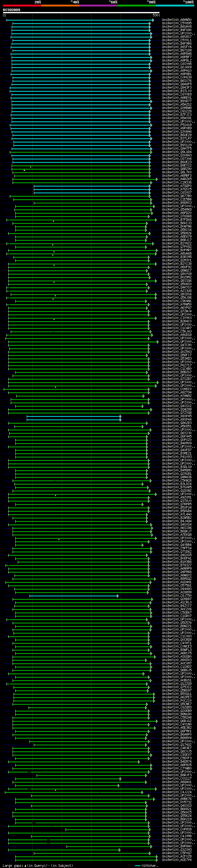The height and width of the screenshot is (868, 197).
Task: Select the UniRef100_A9XP45 label
Action: coord(177,416)
